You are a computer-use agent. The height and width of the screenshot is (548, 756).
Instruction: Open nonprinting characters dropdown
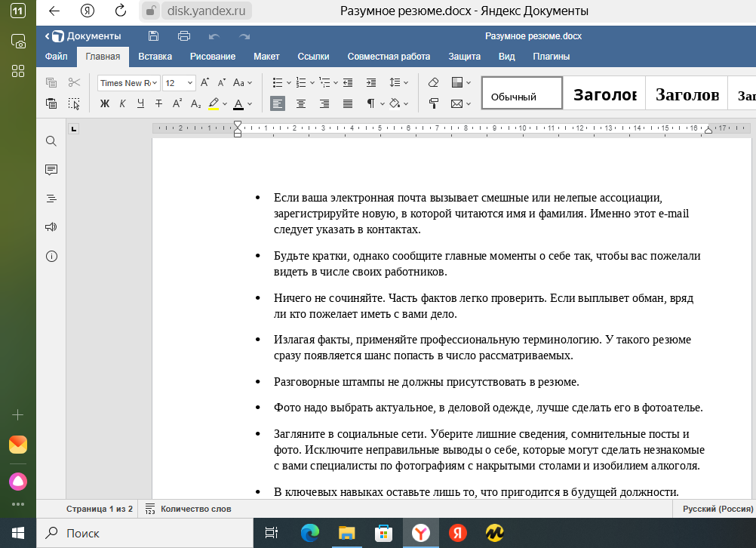(x=383, y=103)
